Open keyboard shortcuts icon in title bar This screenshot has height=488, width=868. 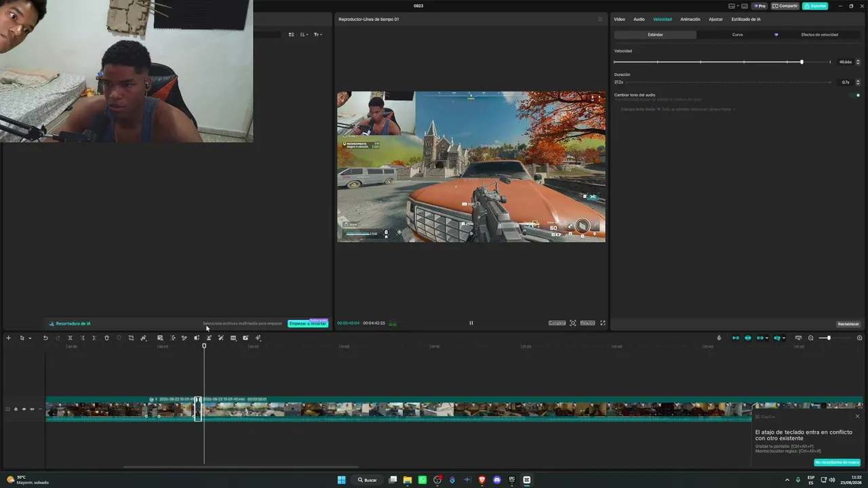pos(745,6)
